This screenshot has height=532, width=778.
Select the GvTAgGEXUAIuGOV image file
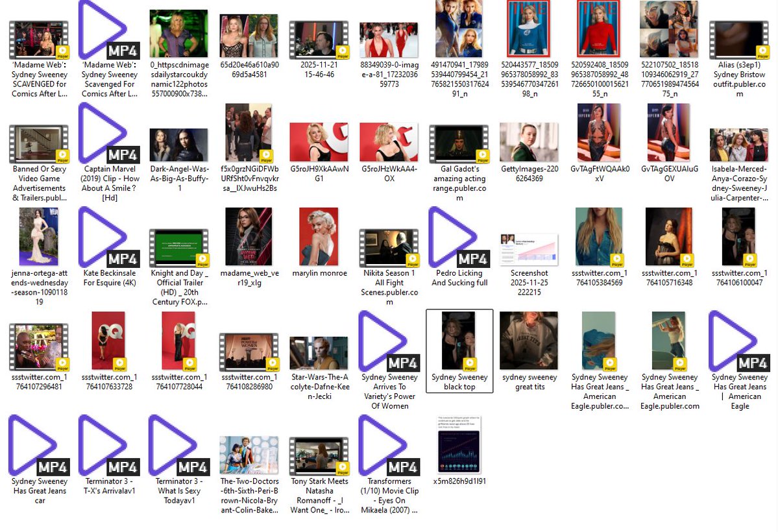click(670, 133)
